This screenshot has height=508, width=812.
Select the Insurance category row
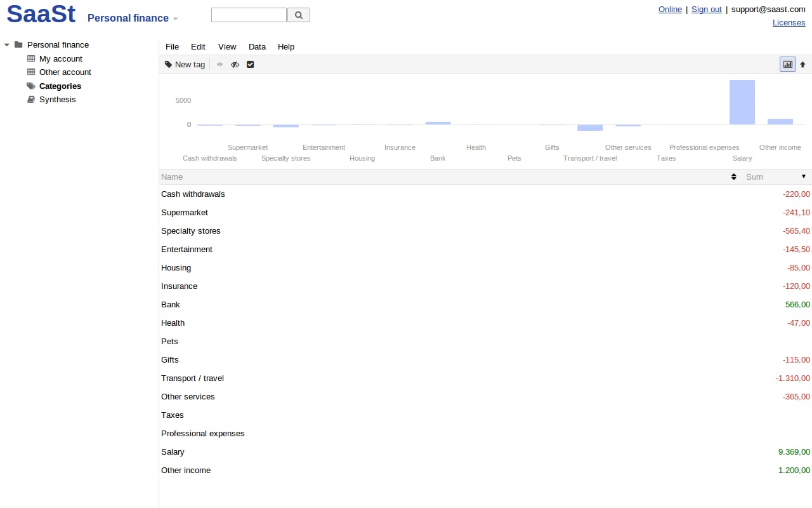(485, 286)
